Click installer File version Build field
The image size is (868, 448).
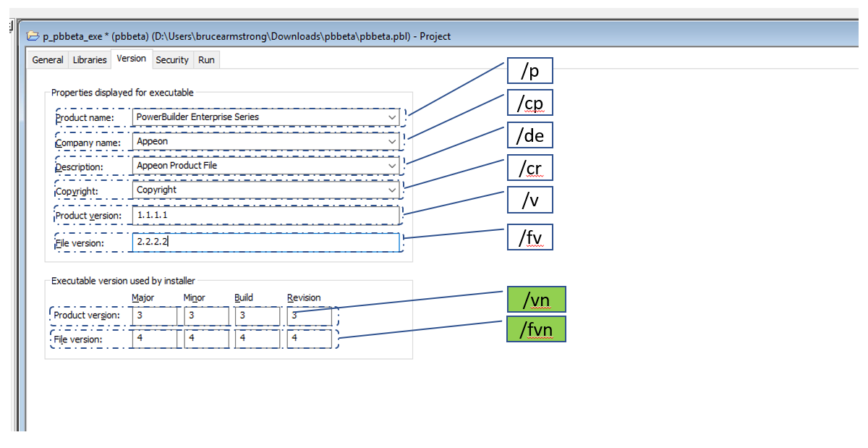click(x=257, y=339)
